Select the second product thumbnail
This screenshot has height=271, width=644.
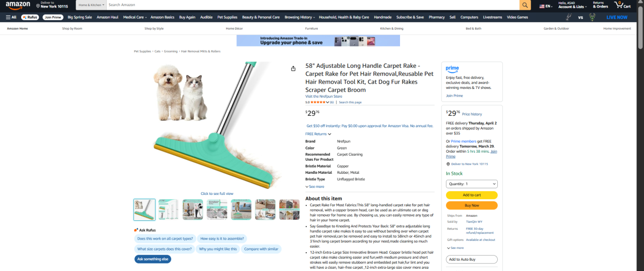click(168, 209)
